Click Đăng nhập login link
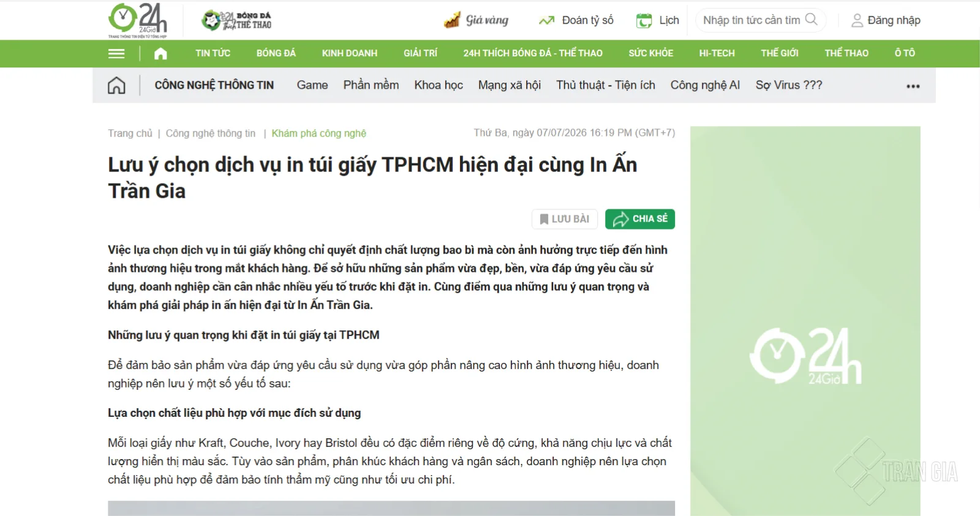980x516 pixels. [x=894, y=20]
